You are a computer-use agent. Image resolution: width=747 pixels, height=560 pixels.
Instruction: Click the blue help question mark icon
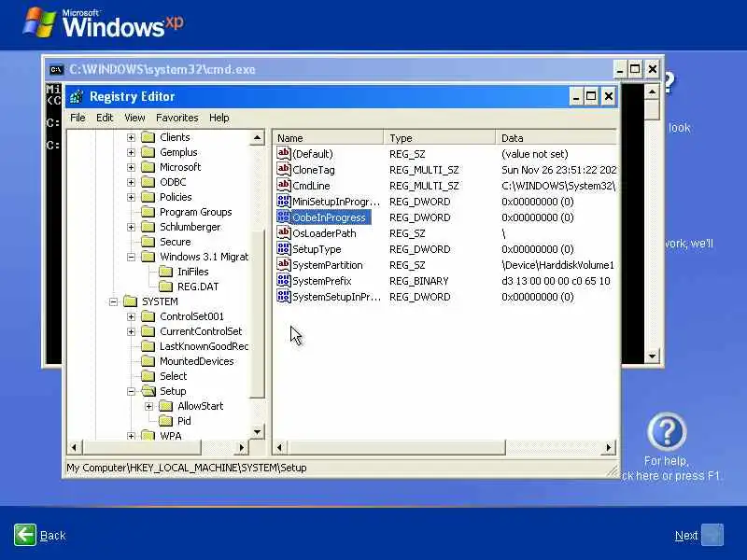(667, 431)
